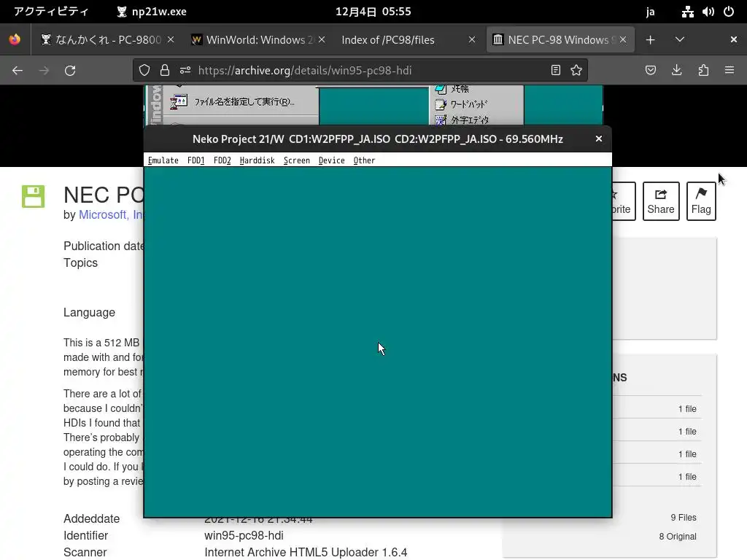Click the Flag button on archive page
This screenshot has height=560, width=747.
[x=701, y=201]
